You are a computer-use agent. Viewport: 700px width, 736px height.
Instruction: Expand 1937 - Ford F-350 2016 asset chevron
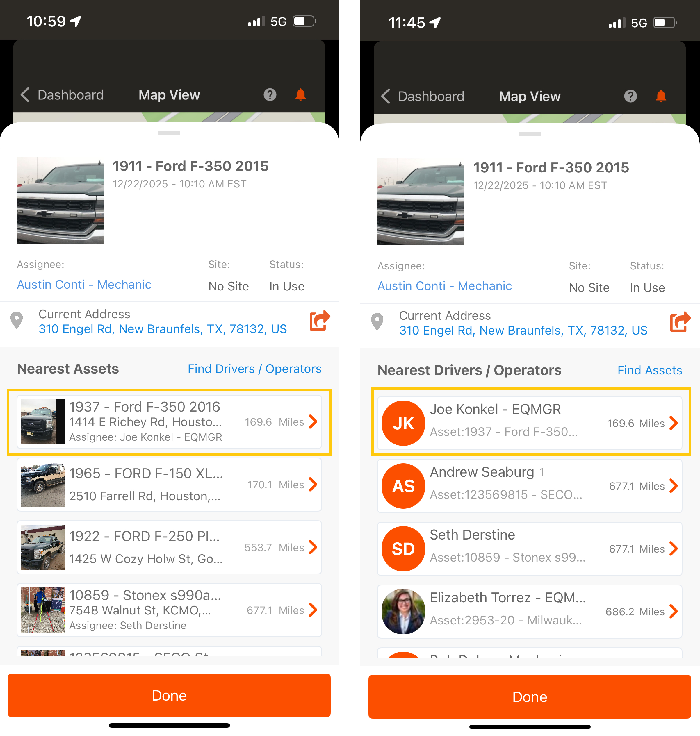313,421
